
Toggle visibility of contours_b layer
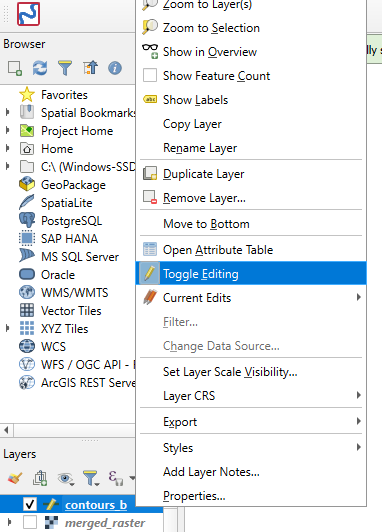pyautogui.click(x=30, y=505)
